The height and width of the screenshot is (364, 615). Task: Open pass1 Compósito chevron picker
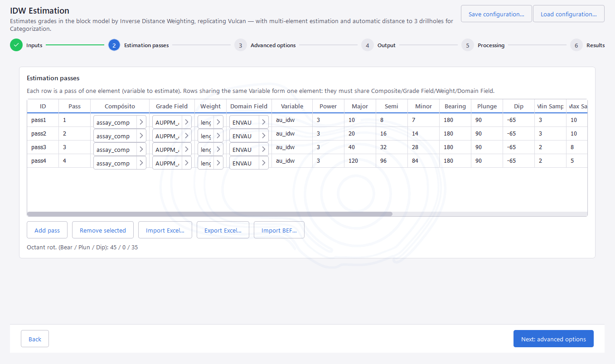141,122
